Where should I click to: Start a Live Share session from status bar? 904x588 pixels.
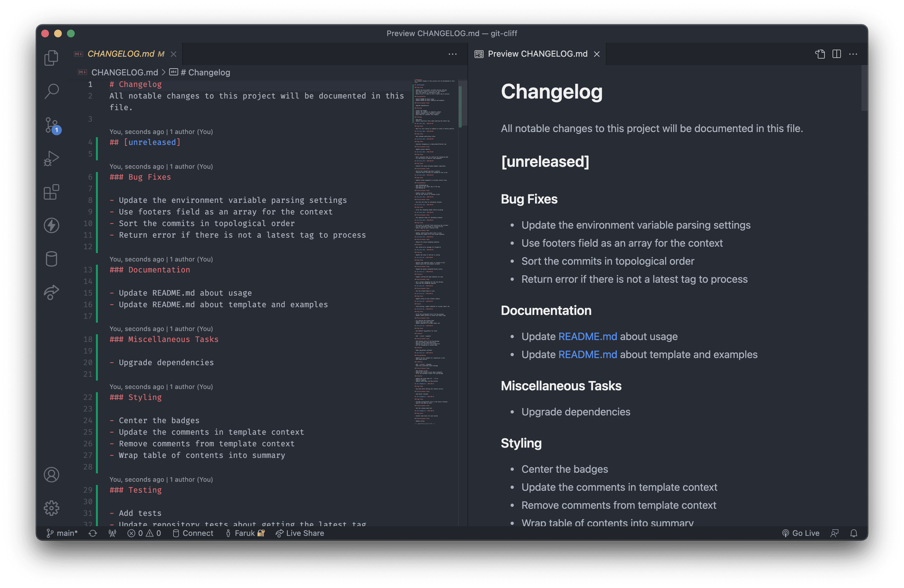point(300,533)
